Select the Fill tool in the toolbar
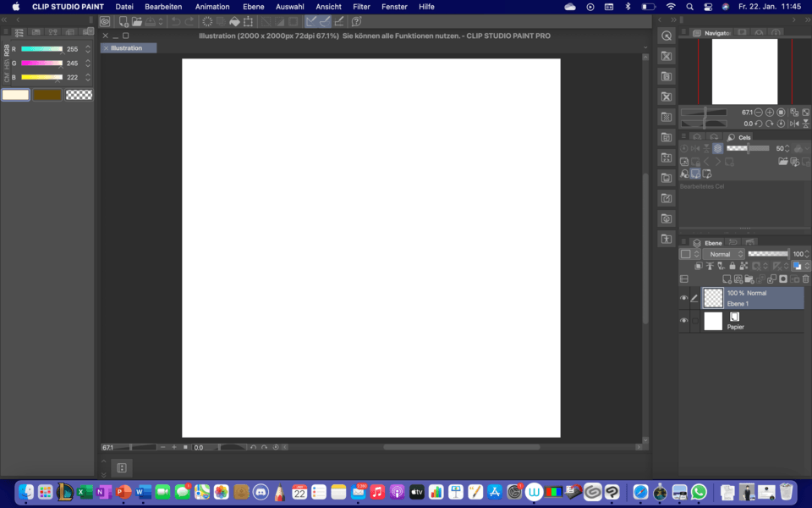This screenshot has width=812, height=508. point(233,21)
